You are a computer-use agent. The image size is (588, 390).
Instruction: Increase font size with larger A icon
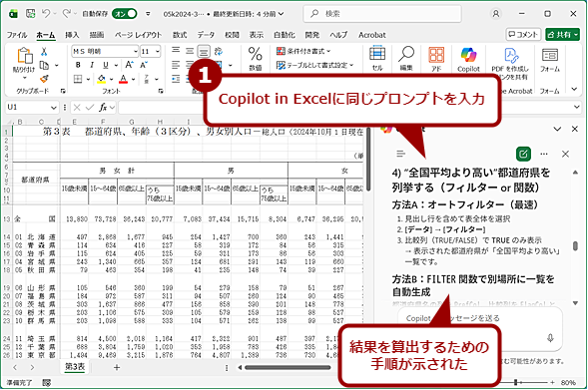[129, 65]
